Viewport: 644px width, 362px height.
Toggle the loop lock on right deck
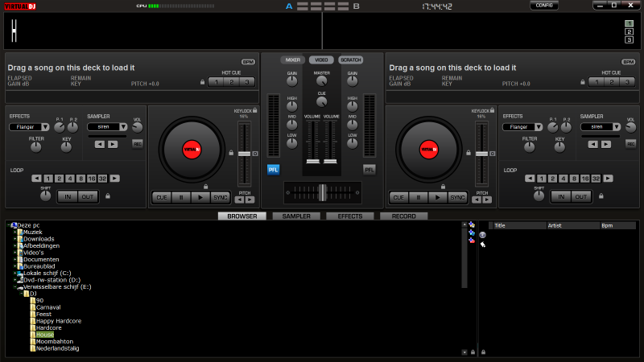[x=601, y=196]
